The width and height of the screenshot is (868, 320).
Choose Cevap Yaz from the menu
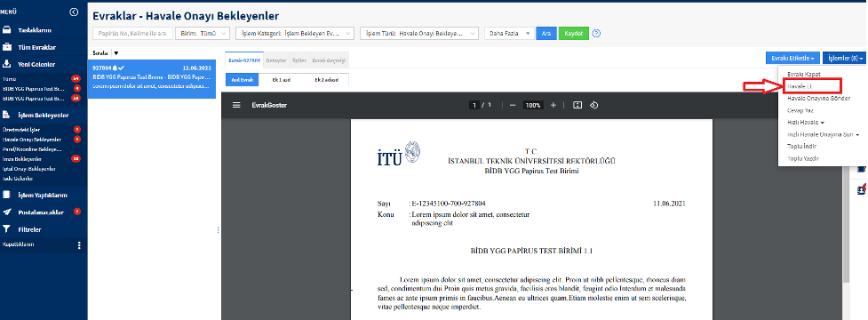pyautogui.click(x=800, y=110)
